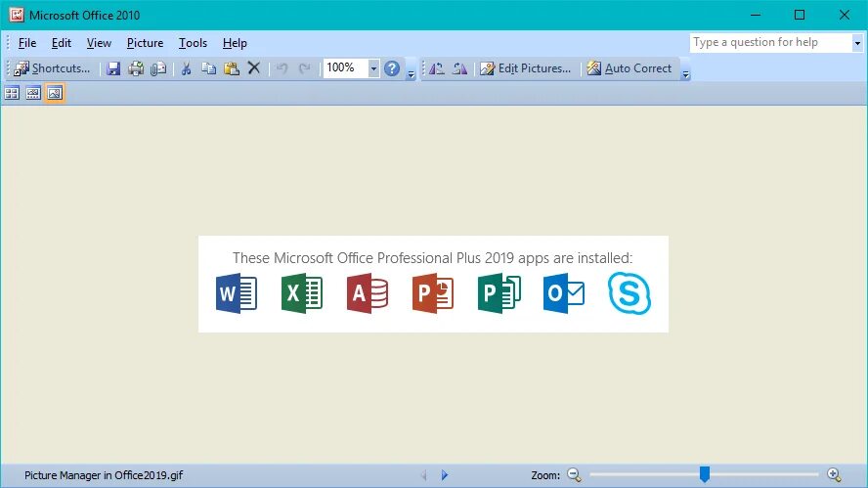Click the Copy icon

(209, 68)
